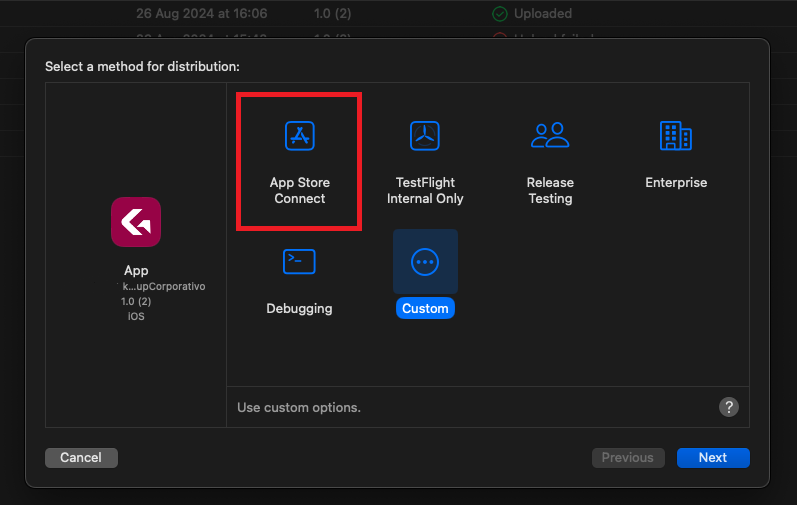Go back with the Previous button

[x=627, y=457]
